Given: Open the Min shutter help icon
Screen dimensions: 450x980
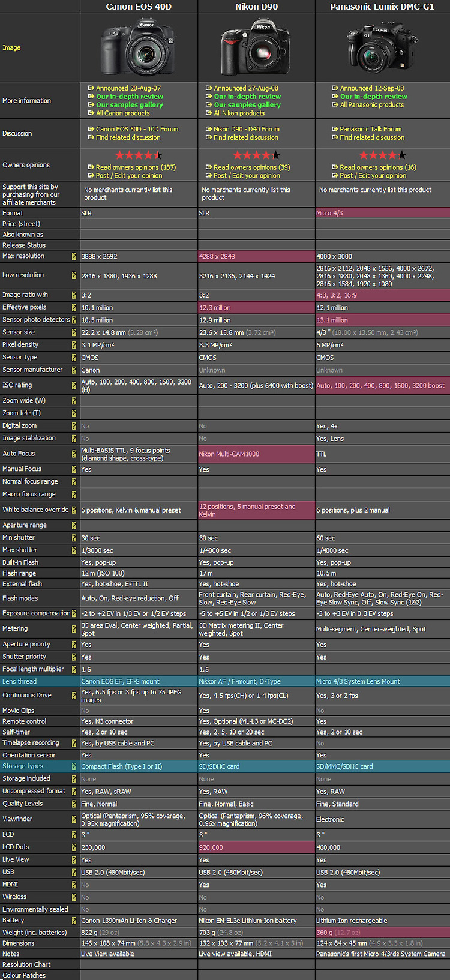Looking at the screenshot, I should [74, 538].
